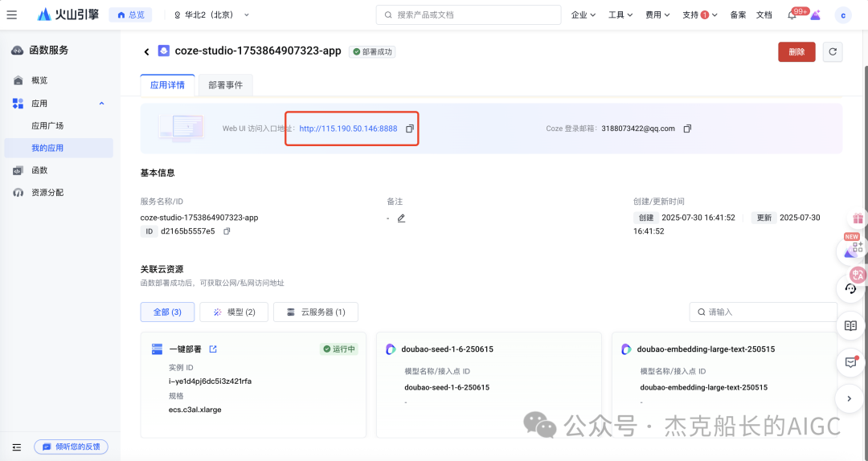Open the NEW floating widget icon
Image resolution: width=868 pixels, height=461 pixels.
(x=853, y=249)
